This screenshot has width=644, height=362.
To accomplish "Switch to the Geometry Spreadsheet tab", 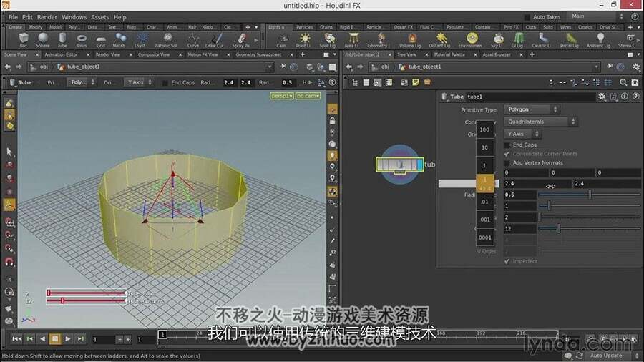I will coord(258,54).
